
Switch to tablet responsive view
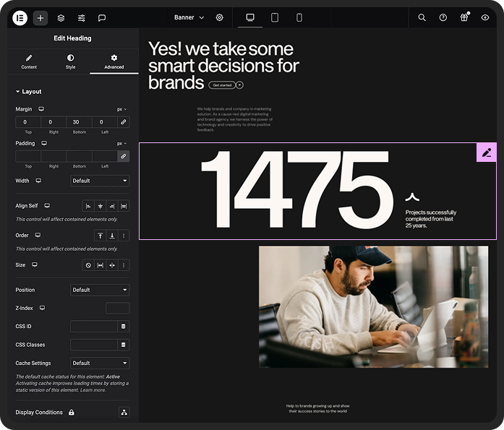[x=275, y=17]
